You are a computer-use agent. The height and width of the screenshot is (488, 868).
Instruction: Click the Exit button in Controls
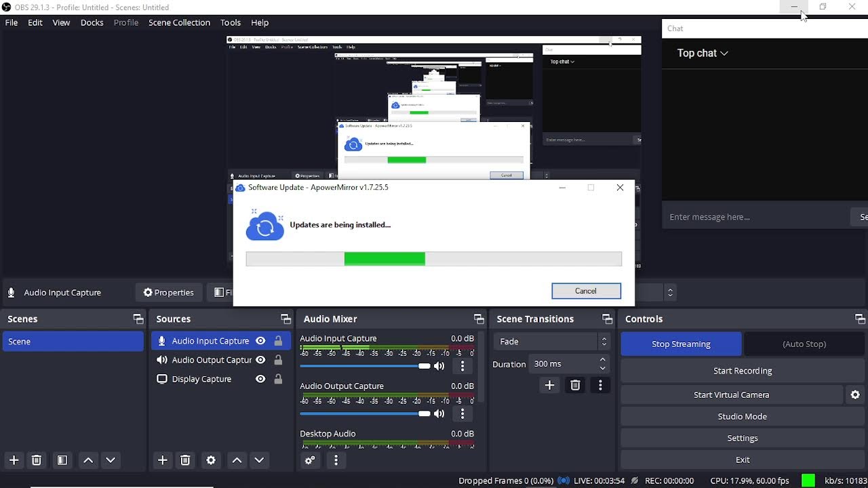point(743,460)
